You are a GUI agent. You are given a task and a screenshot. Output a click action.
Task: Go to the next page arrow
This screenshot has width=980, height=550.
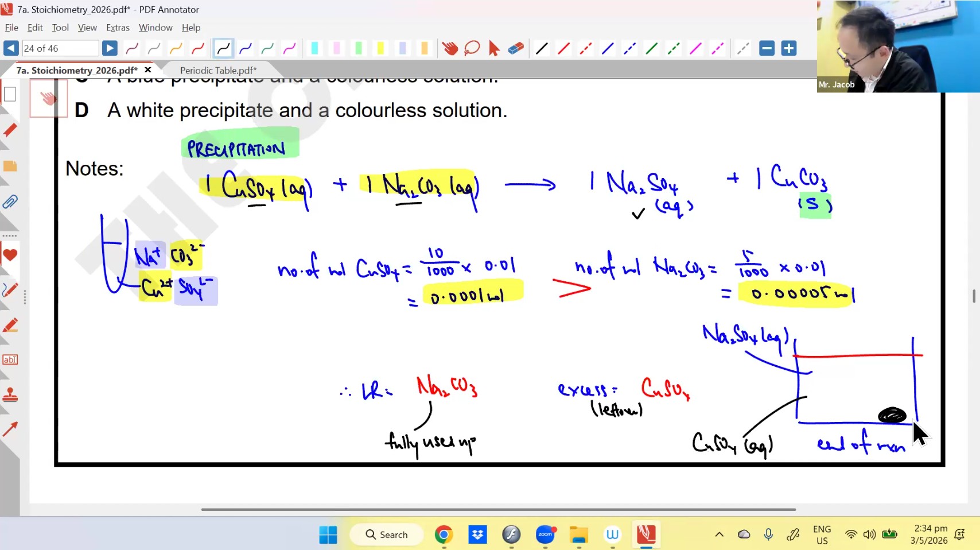(110, 48)
